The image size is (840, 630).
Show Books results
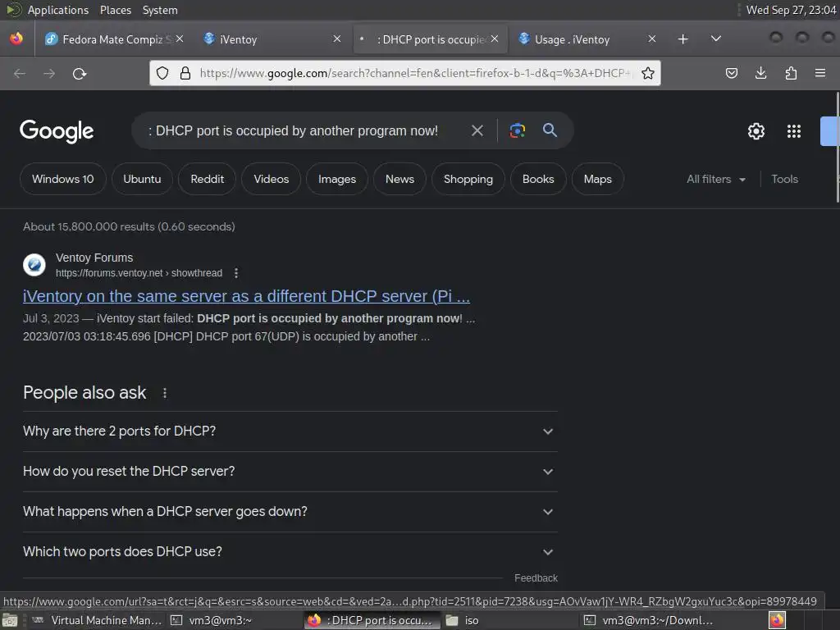(538, 179)
